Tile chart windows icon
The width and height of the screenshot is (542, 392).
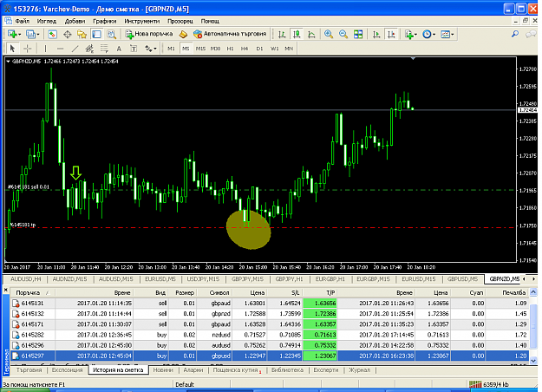click(x=358, y=34)
